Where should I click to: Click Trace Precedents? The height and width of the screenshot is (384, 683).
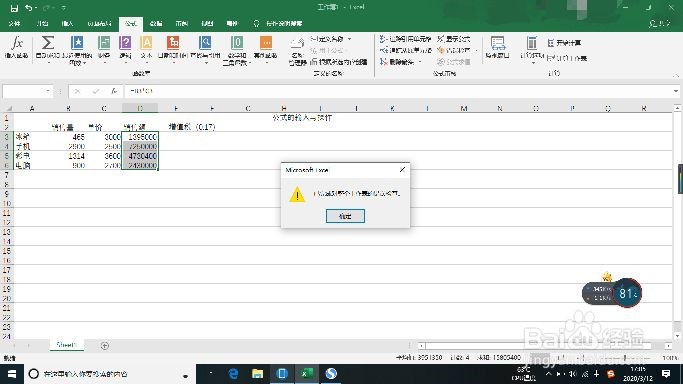405,39
